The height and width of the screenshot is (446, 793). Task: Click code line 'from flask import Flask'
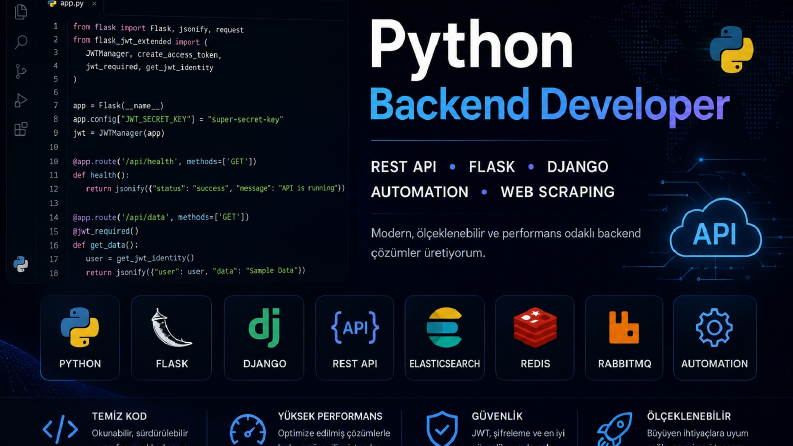158,28
